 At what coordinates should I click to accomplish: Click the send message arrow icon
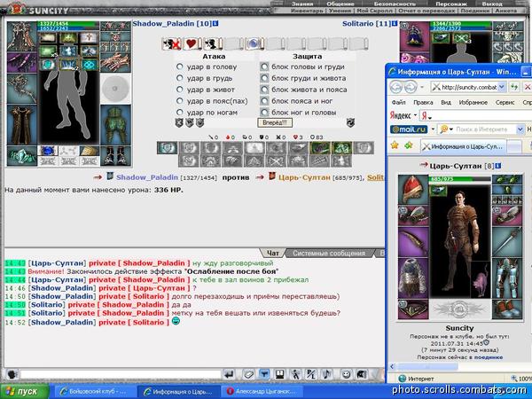[229, 374]
